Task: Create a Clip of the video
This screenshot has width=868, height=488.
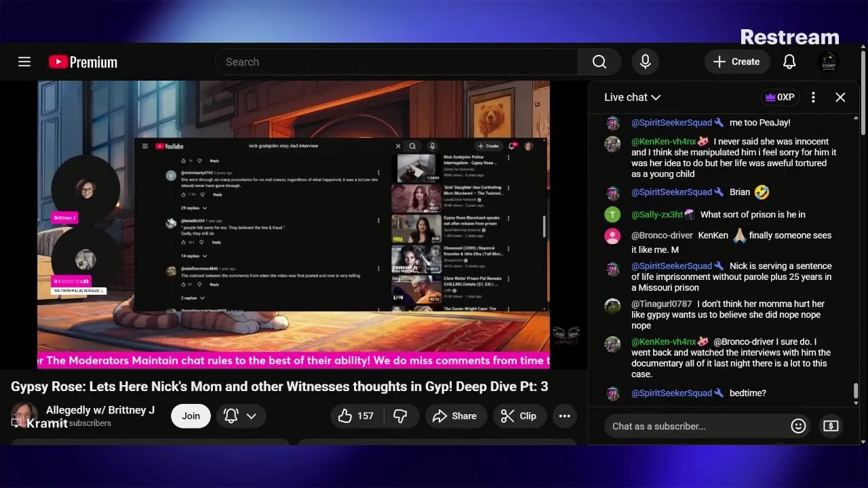Action: (x=519, y=416)
